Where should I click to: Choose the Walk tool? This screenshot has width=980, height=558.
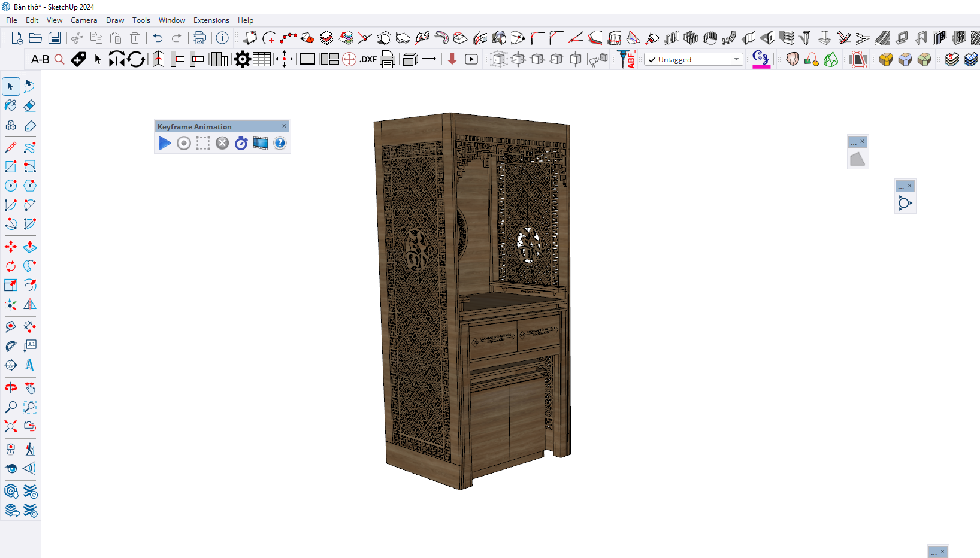(29, 449)
